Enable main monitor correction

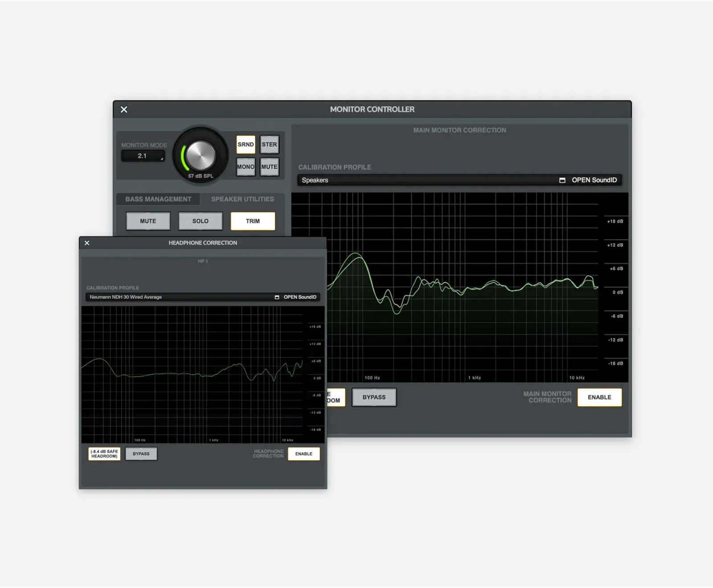pyautogui.click(x=599, y=397)
